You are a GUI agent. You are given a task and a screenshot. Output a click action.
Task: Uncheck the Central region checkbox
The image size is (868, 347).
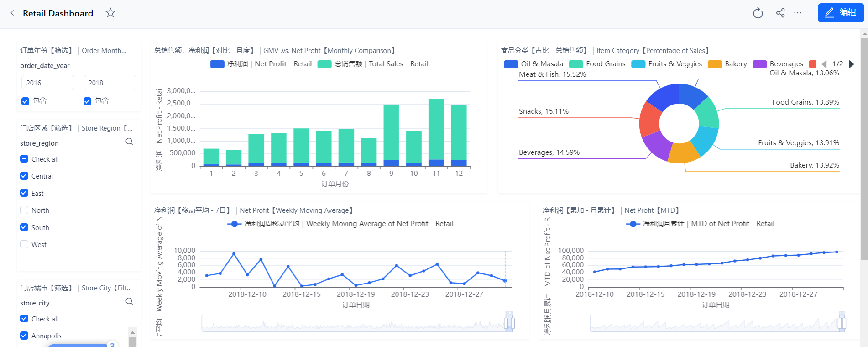[24, 176]
